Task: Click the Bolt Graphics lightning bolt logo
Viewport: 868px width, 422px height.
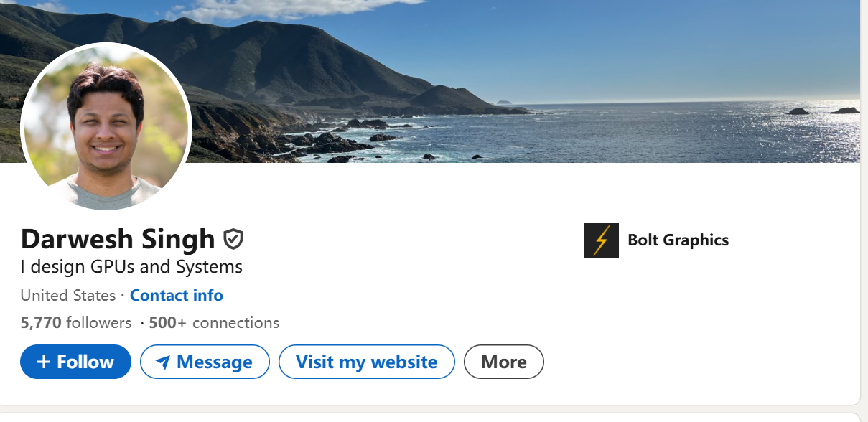Action: [x=601, y=240]
